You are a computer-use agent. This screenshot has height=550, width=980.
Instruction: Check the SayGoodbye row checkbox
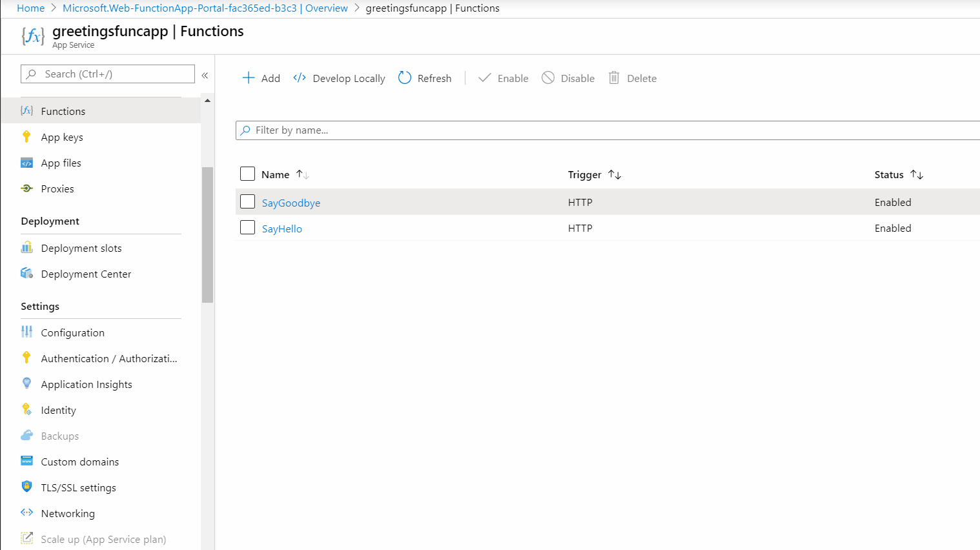coord(247,201)
